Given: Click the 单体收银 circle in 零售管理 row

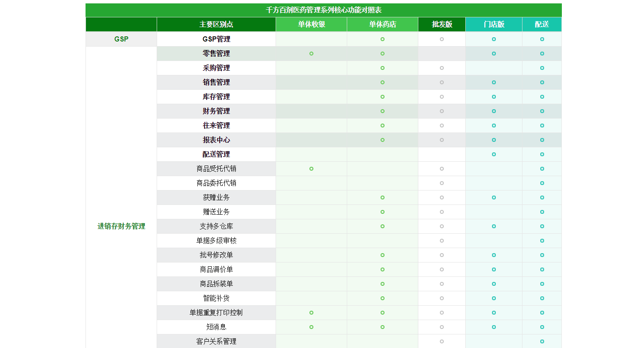Looking at the screenshot, I should pos(311,53).
